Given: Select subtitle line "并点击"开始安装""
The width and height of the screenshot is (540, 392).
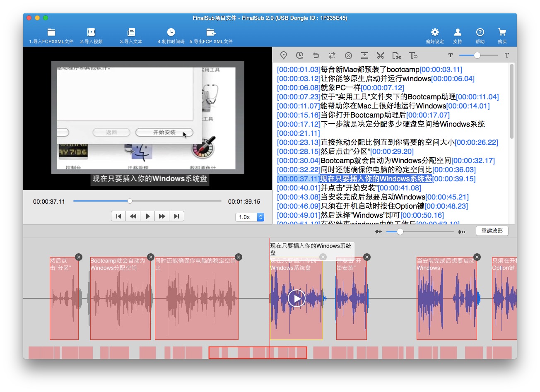Looking at the screenshot, I should pyautogui.click(x=349, y=188).
